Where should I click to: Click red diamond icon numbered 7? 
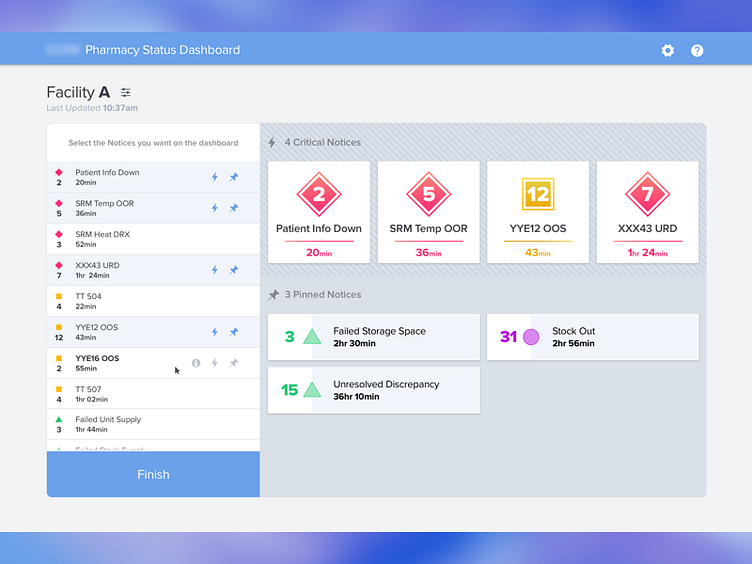coord(647,194)
